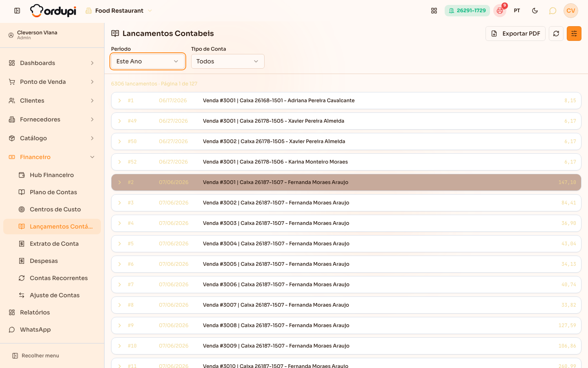
Task: Expand the Dashboards menu
Action: coord(52,63)
